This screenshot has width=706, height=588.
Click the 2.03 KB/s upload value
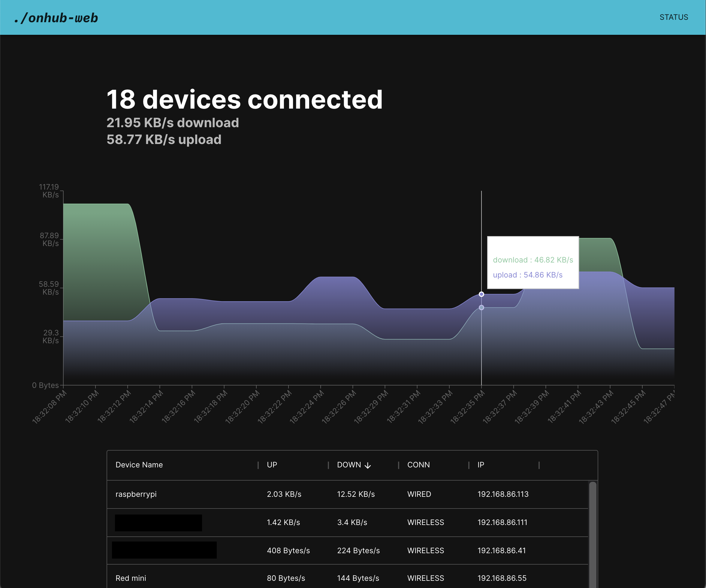coord(284,494)
